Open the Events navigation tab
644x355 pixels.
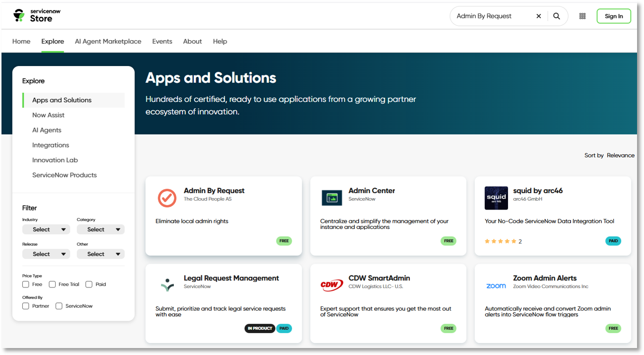(x=162, y=42)
